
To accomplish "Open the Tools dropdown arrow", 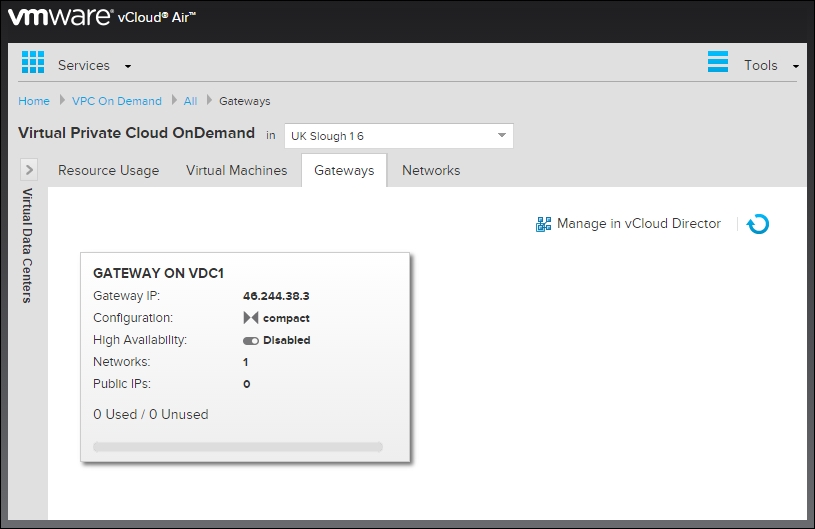I will click(x=795, y=67).
